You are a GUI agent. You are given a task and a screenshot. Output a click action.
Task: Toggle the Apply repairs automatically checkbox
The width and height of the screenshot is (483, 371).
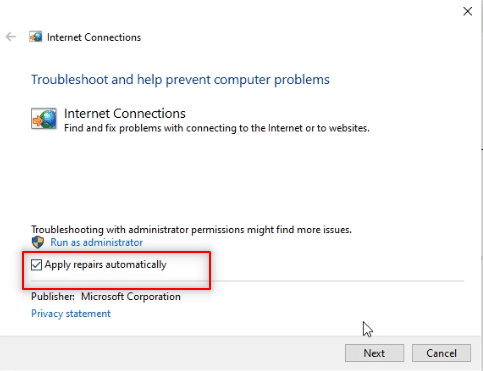pyautogui.click(x=36, y=265)
